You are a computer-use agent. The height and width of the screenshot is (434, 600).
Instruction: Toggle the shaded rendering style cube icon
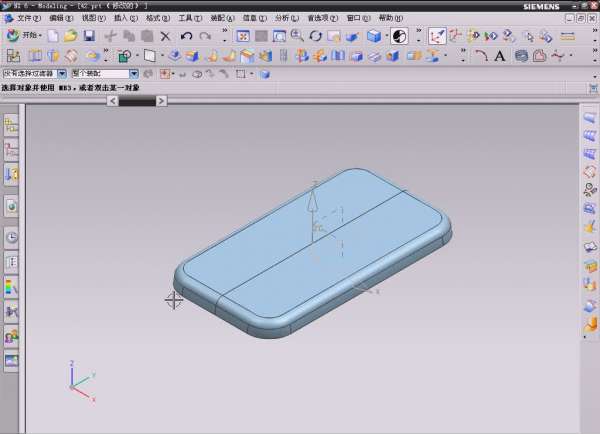373,36
